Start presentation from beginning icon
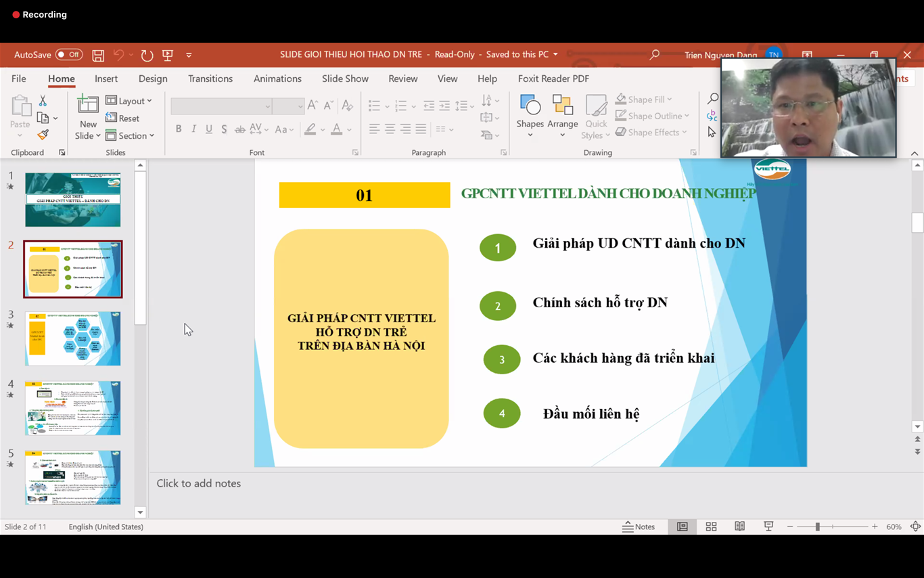 168,55
